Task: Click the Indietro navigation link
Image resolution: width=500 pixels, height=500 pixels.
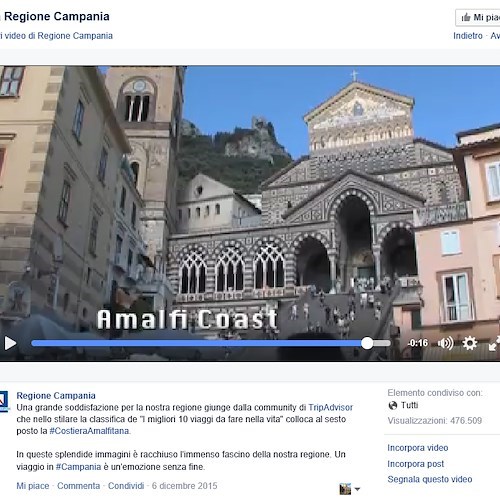Action: 468,36
